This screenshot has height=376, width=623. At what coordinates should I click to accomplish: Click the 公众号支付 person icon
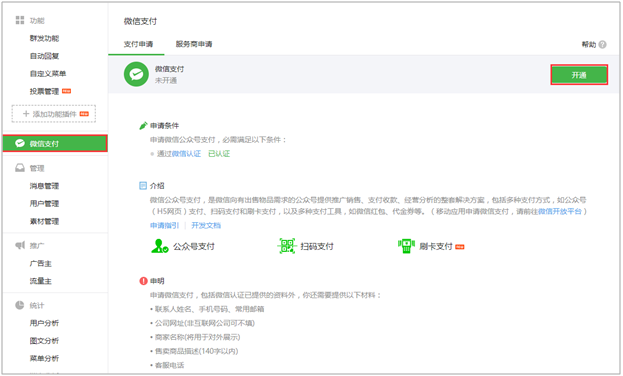(x=160, y=246)
